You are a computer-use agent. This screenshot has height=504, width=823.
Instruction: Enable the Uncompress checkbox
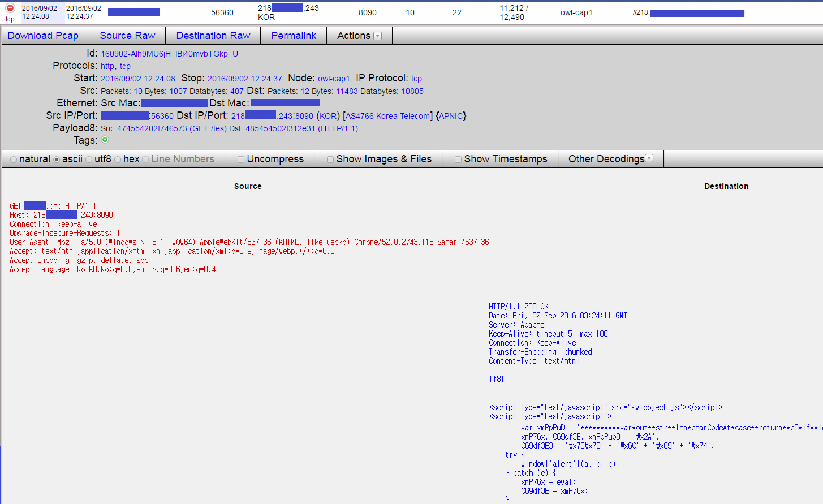point(241,160)
